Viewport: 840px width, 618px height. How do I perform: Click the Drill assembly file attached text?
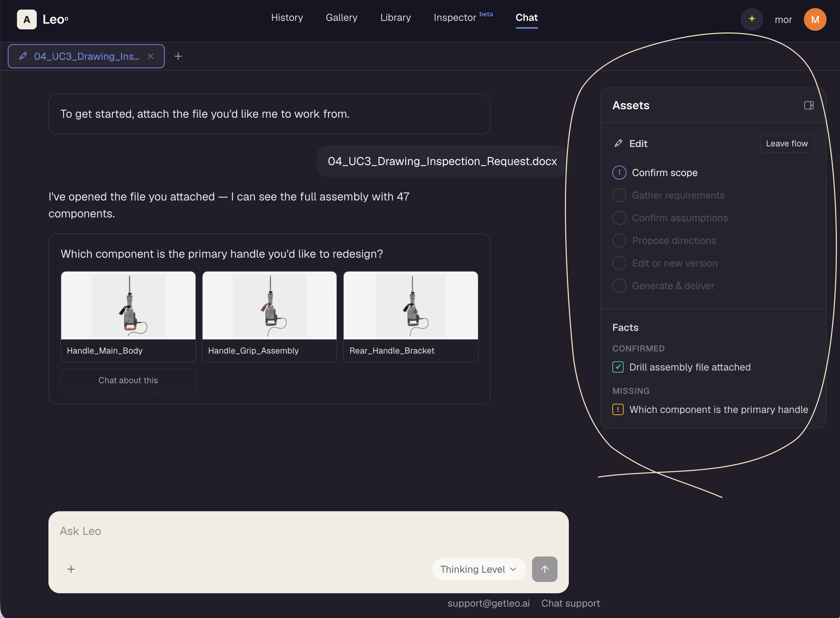tap(690, 367)
